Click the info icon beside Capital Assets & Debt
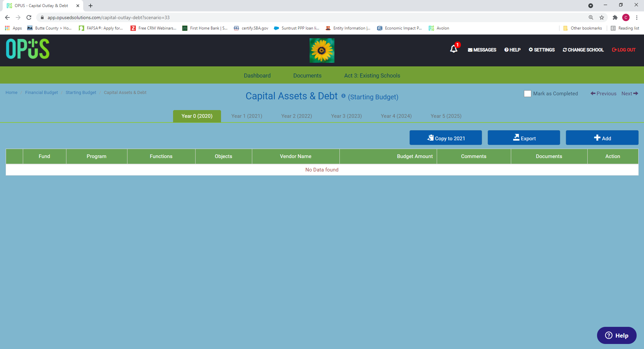Viewport: 644px width, 349px height. (x=343, y=96)
